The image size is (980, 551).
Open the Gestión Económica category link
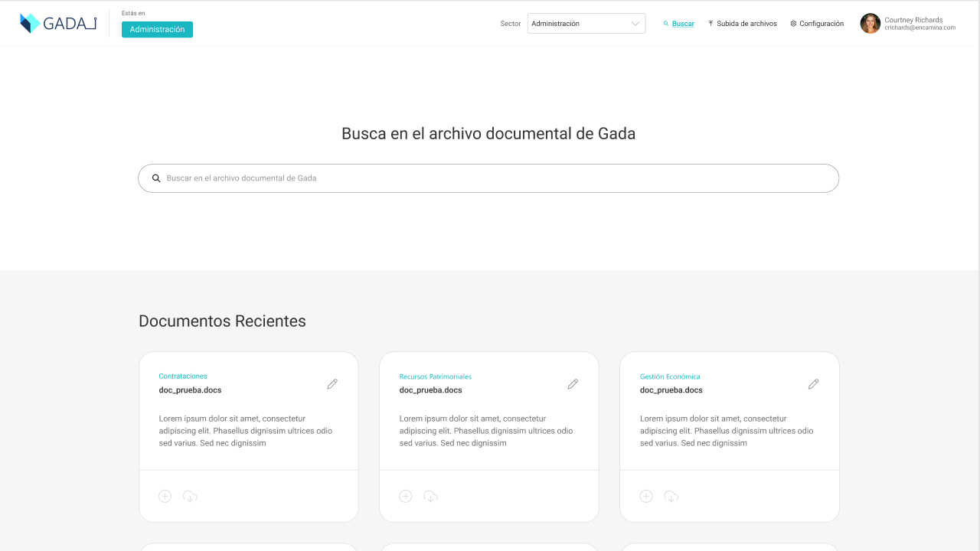[x=670, y=377]
